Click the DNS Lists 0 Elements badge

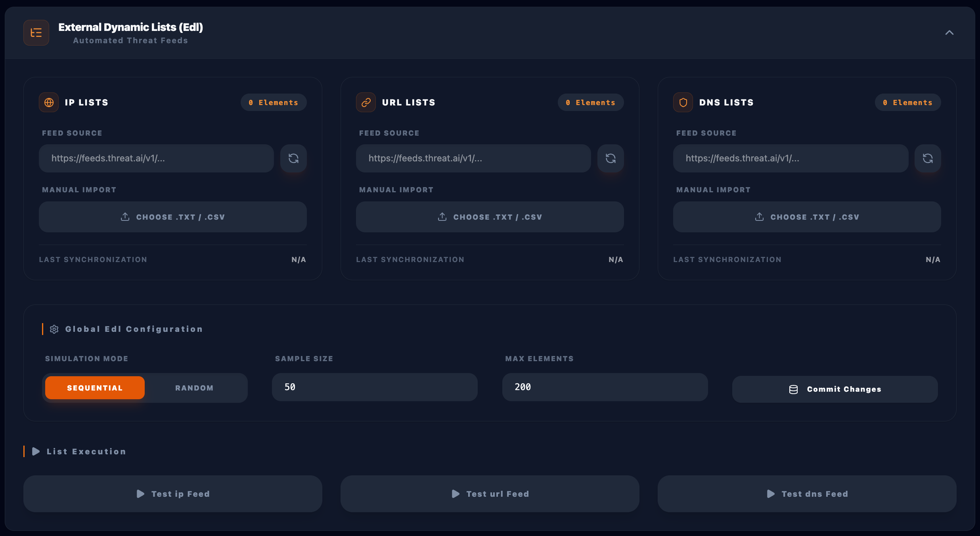pos(908,102)
